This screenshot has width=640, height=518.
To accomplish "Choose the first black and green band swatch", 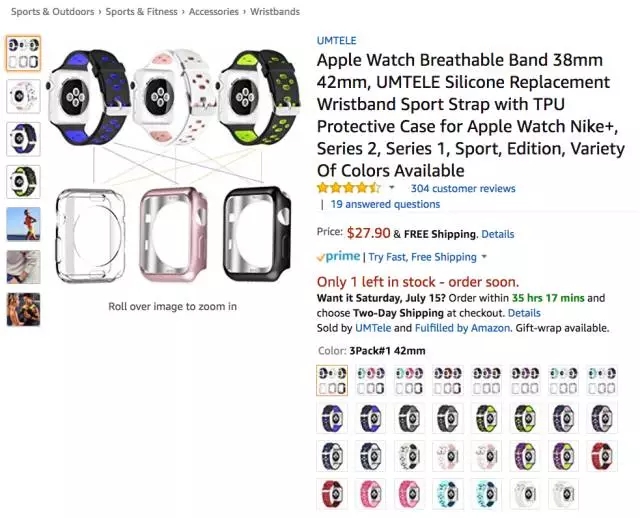I will coord(486,418).
